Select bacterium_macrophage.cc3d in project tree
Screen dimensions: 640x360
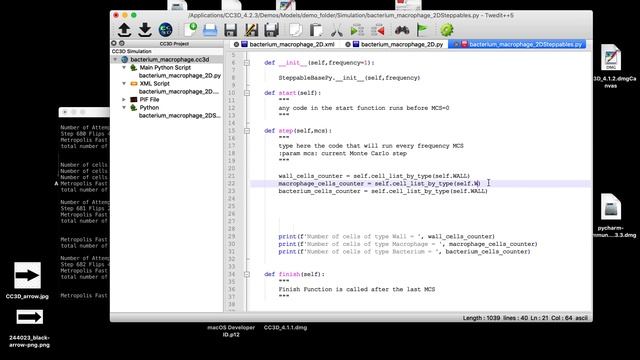(169, 60)
